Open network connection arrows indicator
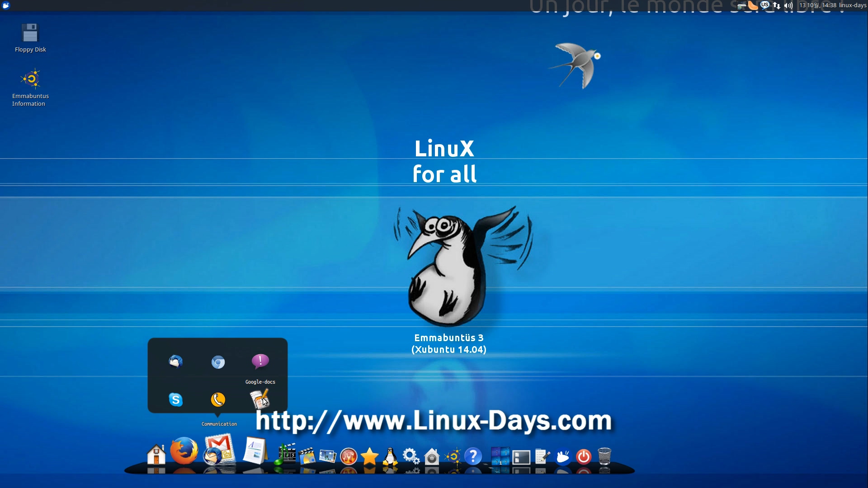 (x=777, y=5)
